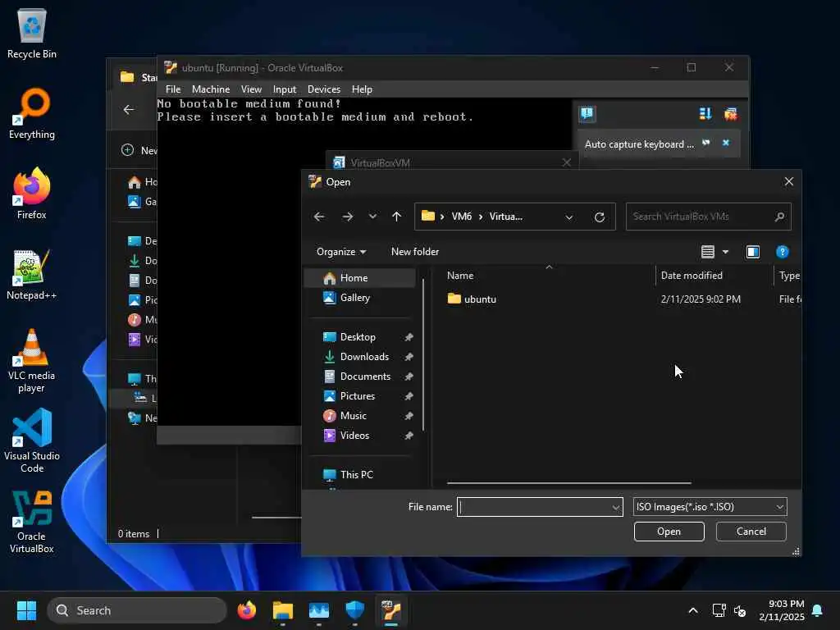Click the sort notifications icon in VirtualBox

[705, 113]
